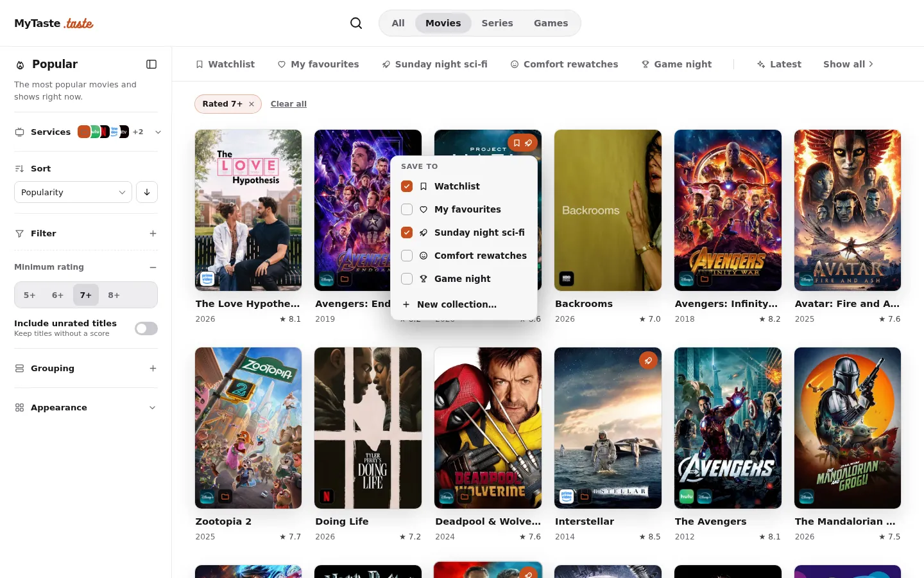Switch to the Movies tab
The image size is (924, 578).
(x=443, y=23)
